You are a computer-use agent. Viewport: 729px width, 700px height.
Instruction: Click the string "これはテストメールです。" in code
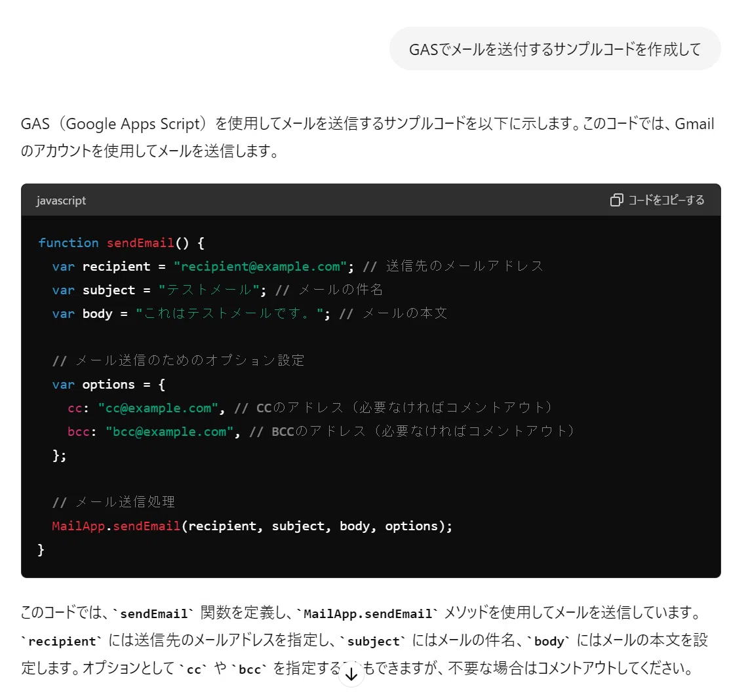pyautogui.click(x=229, y=314)
